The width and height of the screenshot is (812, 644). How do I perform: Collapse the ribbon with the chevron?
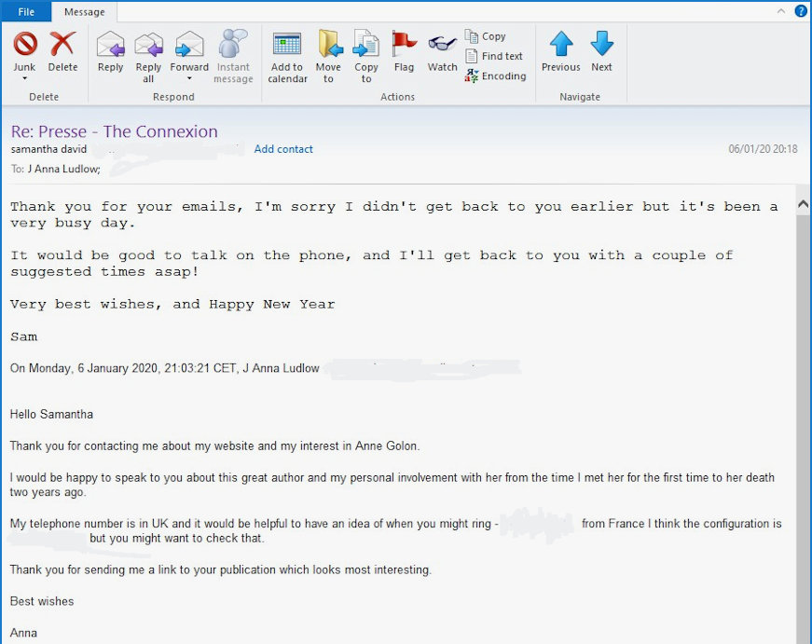(x=781, y=11)
